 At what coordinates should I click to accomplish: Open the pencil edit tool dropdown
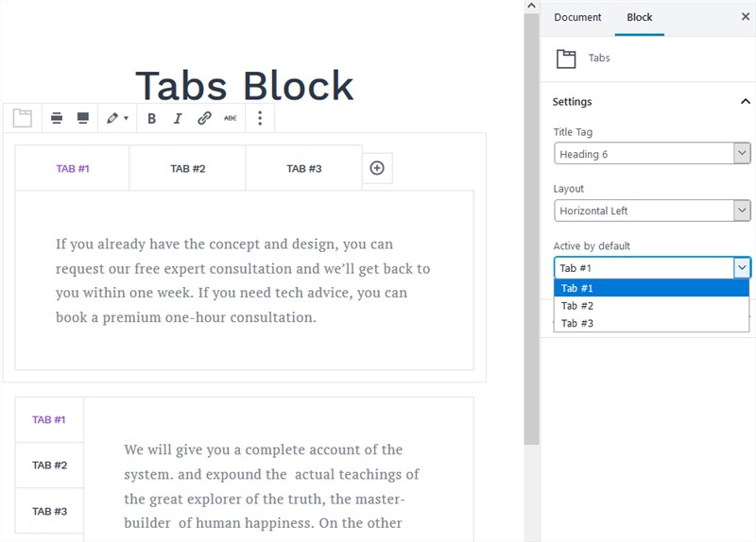117,118
